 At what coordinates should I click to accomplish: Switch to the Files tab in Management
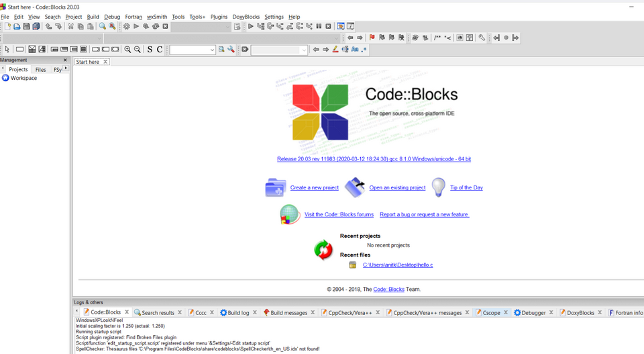tap(41, 69)
